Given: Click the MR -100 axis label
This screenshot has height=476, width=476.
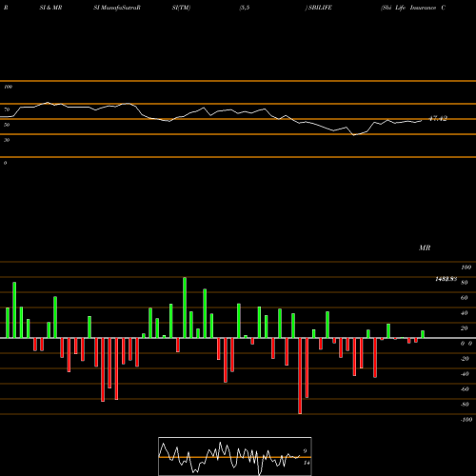Looking at the screenshot, I should pyautogui.click(x=466, y=420).
